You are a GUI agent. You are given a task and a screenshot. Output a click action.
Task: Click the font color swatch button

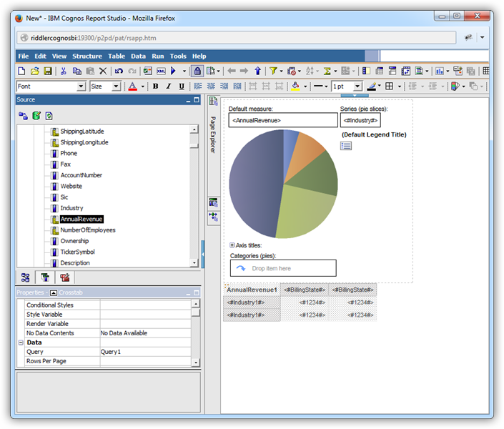click(x=132, y=87)
